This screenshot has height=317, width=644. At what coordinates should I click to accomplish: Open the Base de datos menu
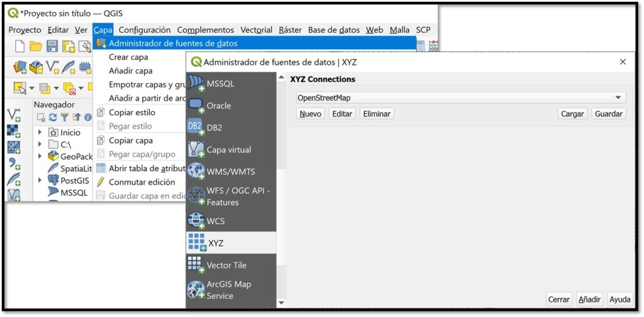(x=334, y=30)
